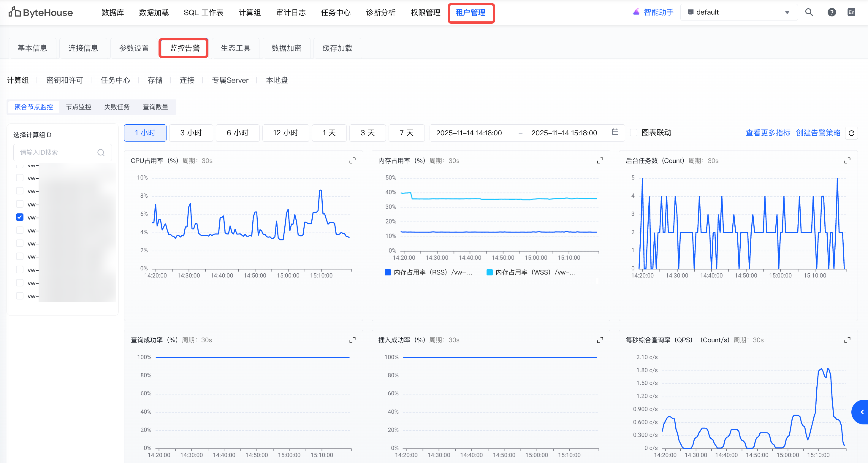Screen dimensions: 868x463
Task: Enable the 图表联动 checkbox
Action: pyautogui.click(x=633, y=133)
